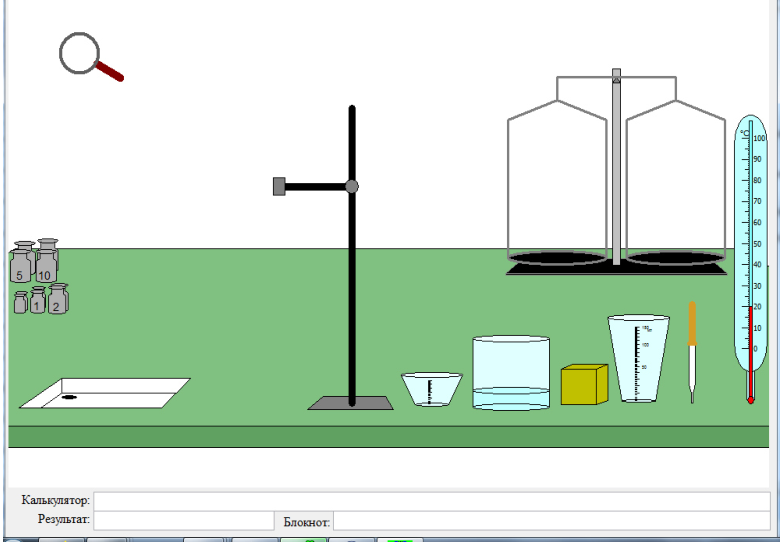Click the Результат field
The height and width of the screenshot is (543, 784).
click(184, 520)
